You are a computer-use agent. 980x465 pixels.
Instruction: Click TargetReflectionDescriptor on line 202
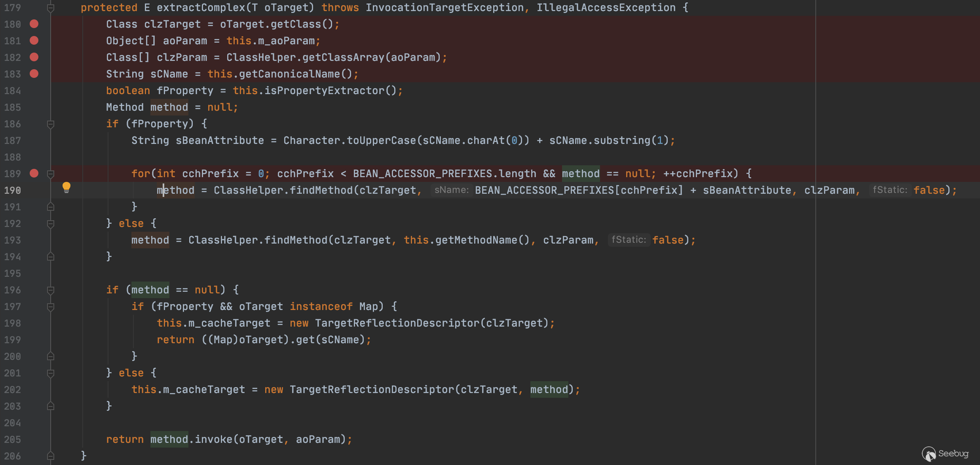pyautogui.click(x=371, y=390)
